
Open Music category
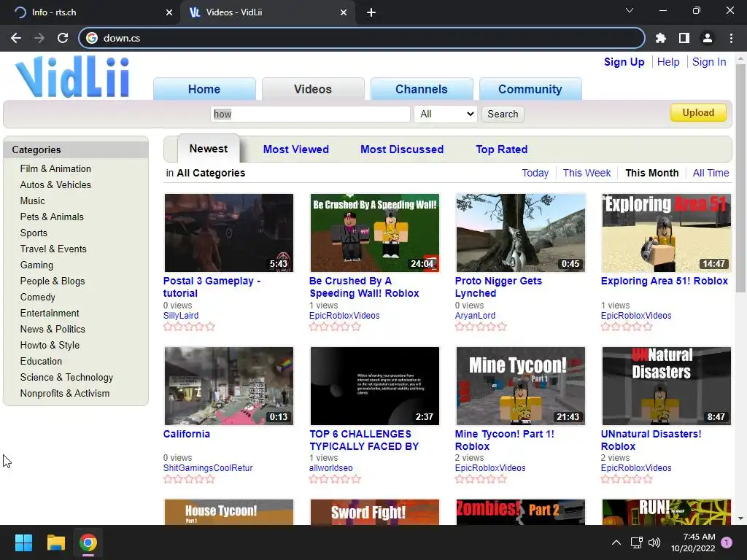click(32, 201)
